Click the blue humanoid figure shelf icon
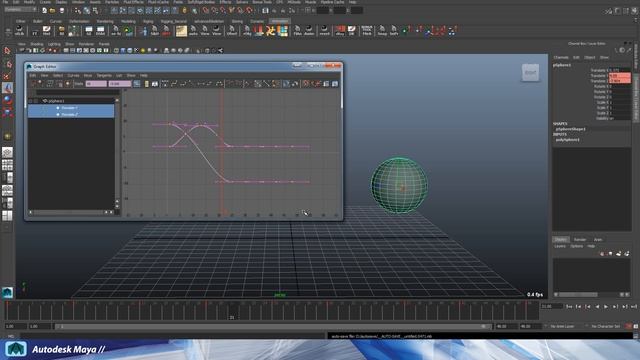Image resolution: width=640 pixels, height=360 pixels. (143, 31)
